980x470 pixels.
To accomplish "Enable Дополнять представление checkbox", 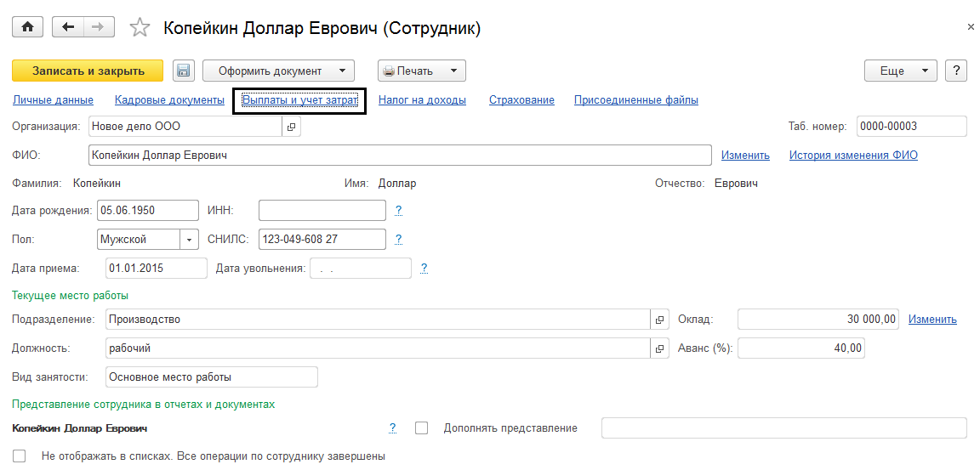I will click(422, 428).
